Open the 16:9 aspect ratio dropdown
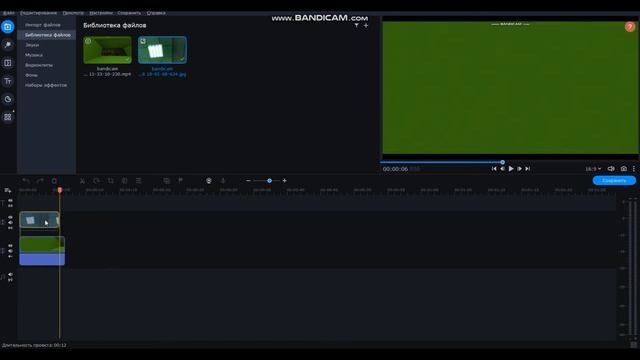This screenshot has height=360, width=640. (x=593, y=169)
